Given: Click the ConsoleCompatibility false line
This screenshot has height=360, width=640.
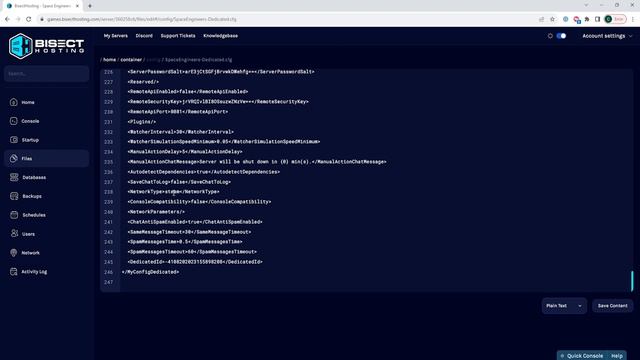Looking at the screenshot, I should (199, 202).
